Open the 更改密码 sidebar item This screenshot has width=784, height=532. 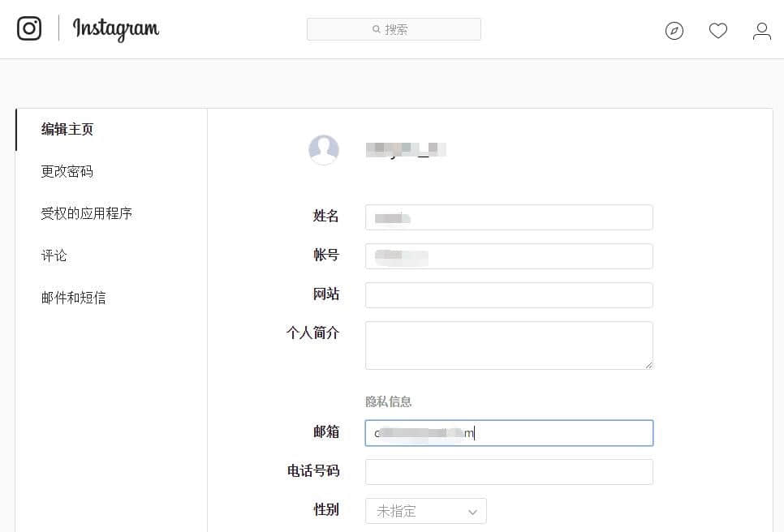tap(67, 171)
